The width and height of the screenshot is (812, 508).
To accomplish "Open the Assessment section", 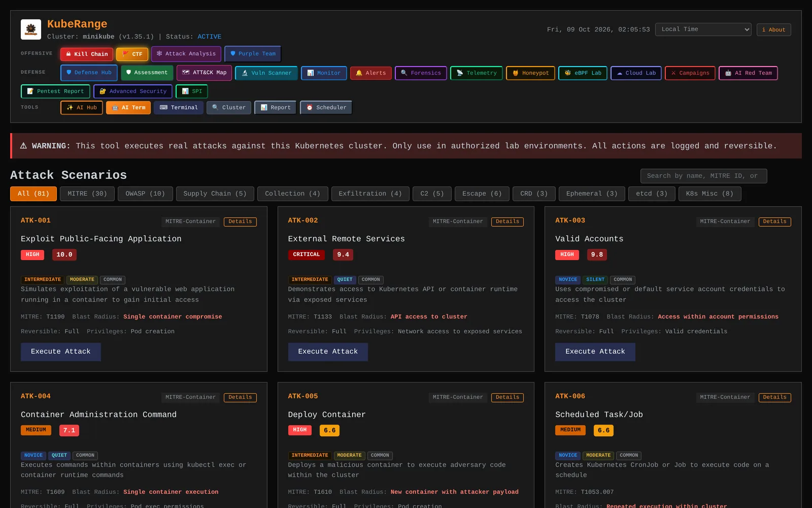I will click(147, 73).
